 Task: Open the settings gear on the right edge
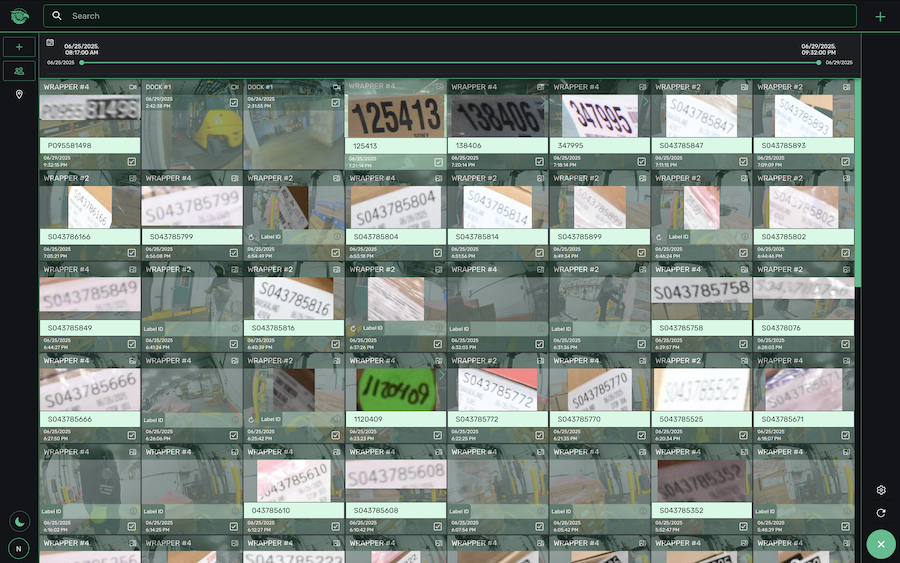(x=881, y=490)
